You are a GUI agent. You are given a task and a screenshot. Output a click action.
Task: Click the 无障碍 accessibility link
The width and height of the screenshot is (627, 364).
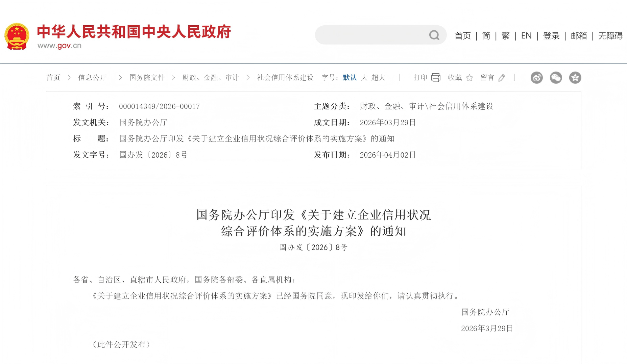[610, 35]
